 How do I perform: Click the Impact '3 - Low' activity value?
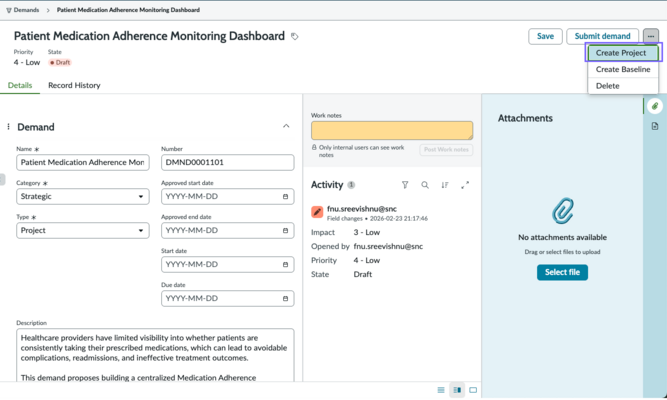pyautogui.click(x=367, y=232)
